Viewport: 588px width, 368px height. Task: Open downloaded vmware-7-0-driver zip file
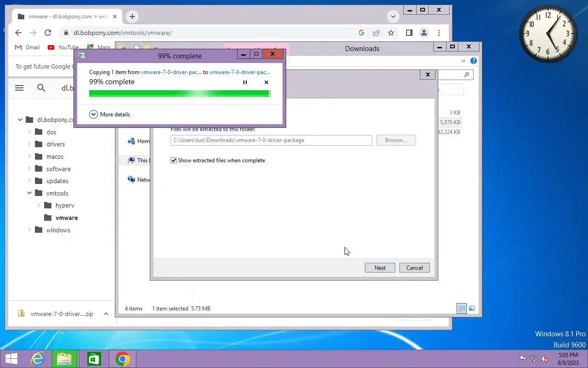point(56,314)
